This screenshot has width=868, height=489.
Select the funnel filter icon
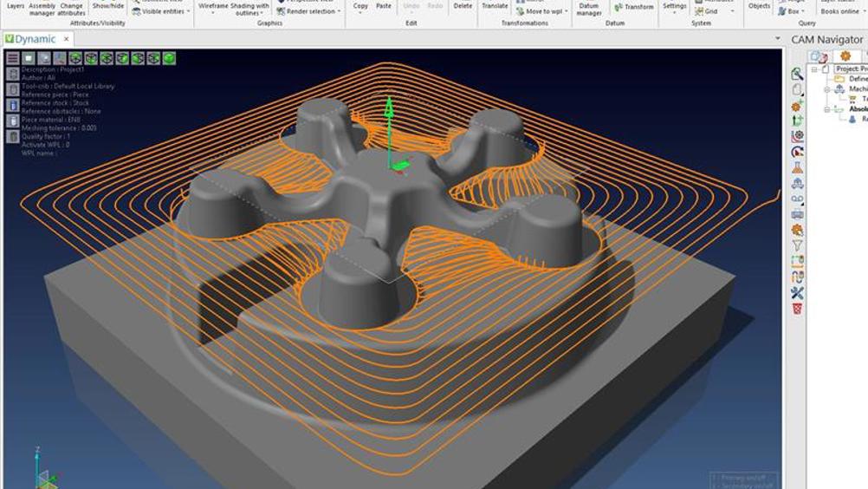coord(797,246)
